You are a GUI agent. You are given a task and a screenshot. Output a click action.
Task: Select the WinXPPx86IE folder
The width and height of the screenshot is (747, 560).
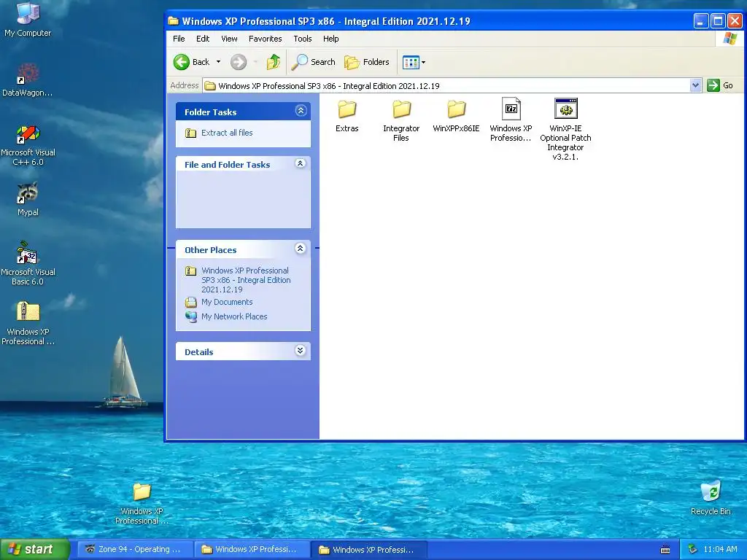(x=456, y=116)
